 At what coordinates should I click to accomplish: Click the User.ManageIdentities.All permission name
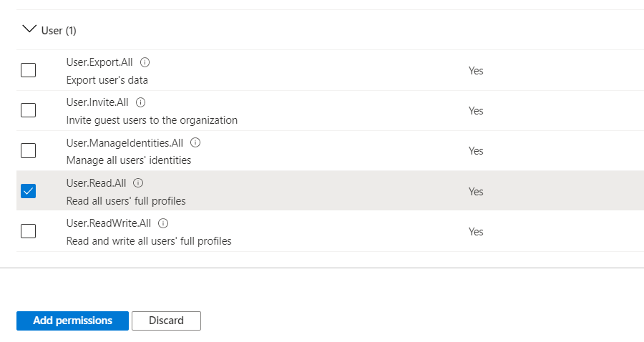coord(125,142)
